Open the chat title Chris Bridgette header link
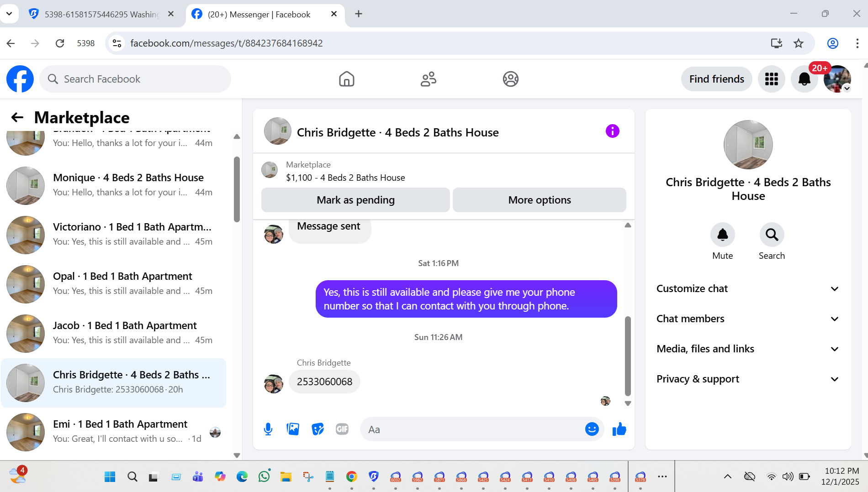 (397, 132)
